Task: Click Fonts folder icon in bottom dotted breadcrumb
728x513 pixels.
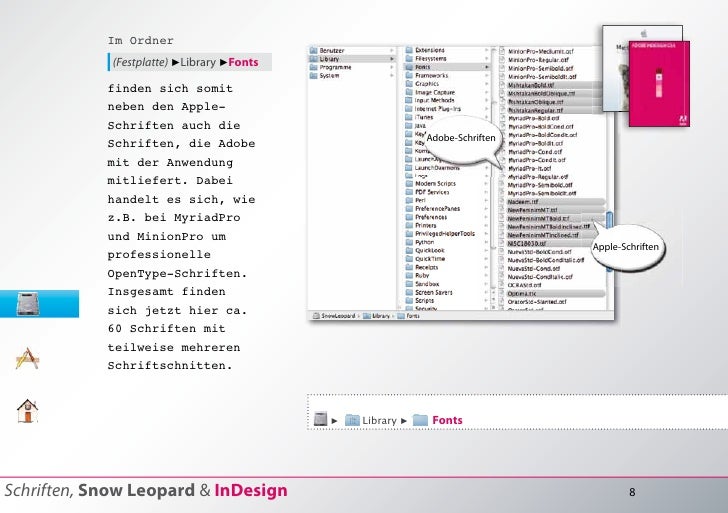Action: coord(420,420)
